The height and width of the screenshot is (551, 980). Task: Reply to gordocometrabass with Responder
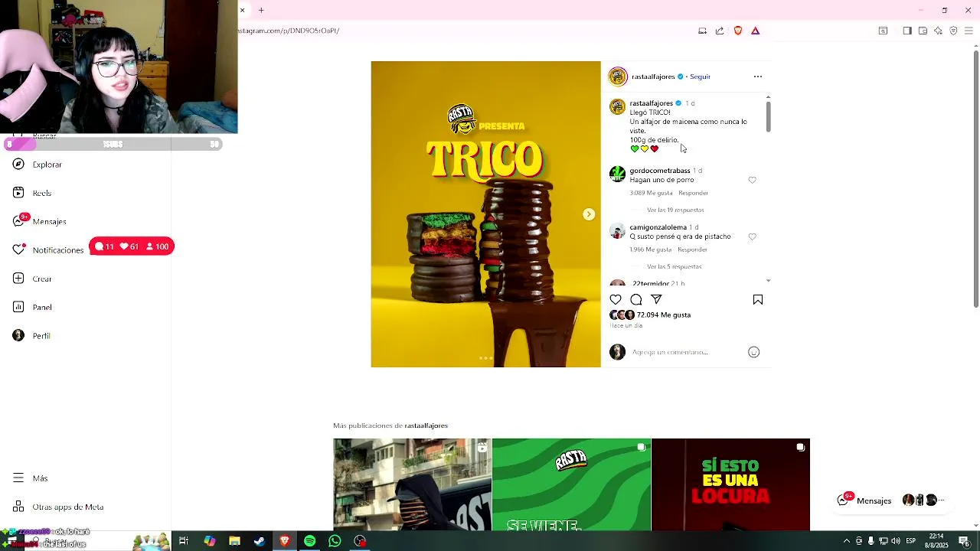click(693, 193)
